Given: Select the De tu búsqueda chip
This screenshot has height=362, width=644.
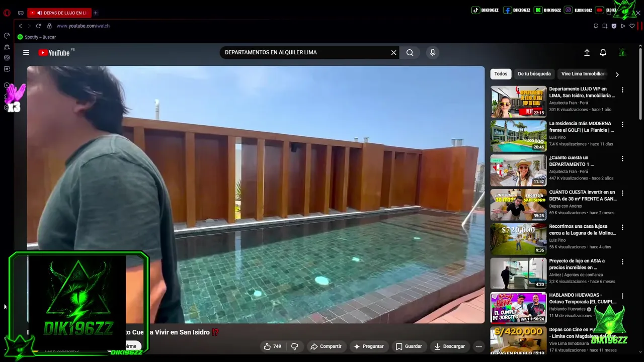Looking at the screenshot, I should (x=534, y=74).
